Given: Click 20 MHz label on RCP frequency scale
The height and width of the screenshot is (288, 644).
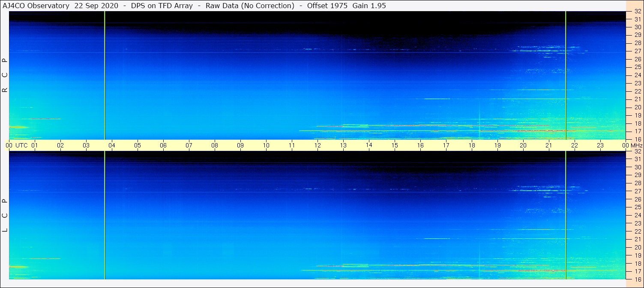Looking at the screenshot, I should point(637,107).
